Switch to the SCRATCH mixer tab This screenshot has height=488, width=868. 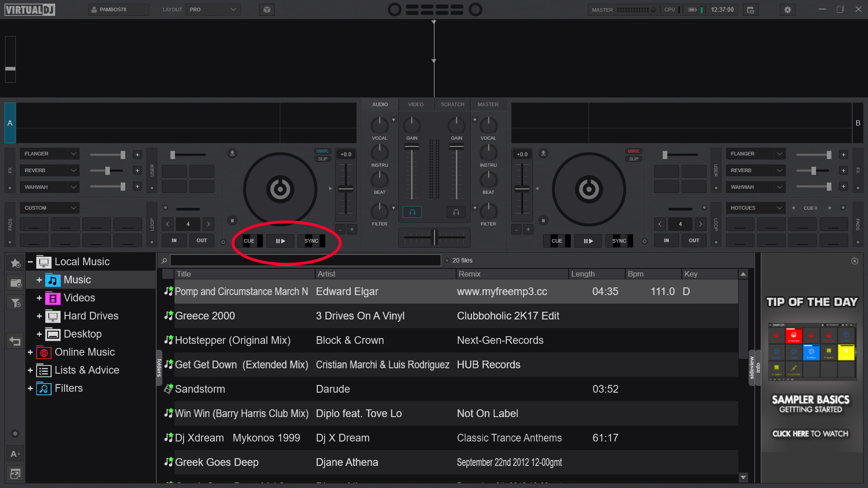click(x=452, y=104)
